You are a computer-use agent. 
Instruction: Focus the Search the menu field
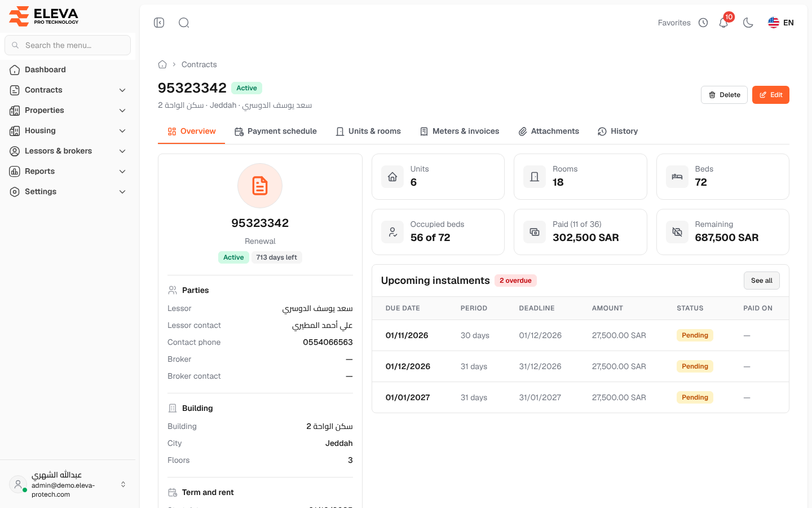tap(68, 45)
